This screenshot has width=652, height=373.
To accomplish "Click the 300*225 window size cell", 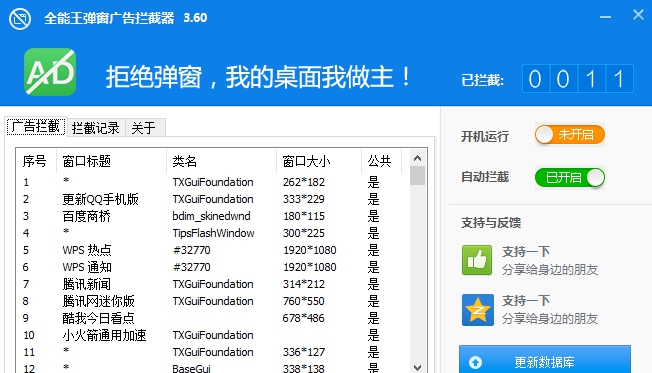I will tap(304, 233).
